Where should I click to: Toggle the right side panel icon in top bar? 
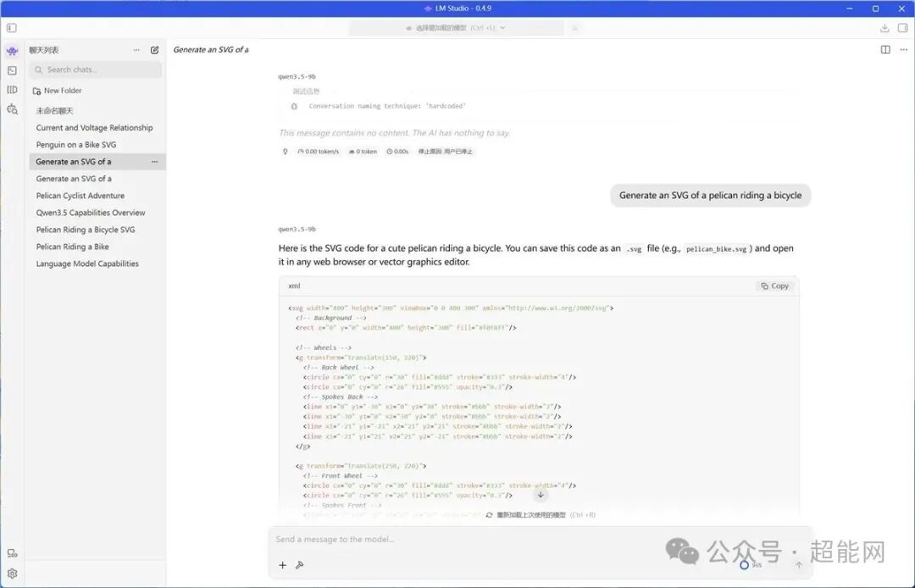tap(903, 28)
